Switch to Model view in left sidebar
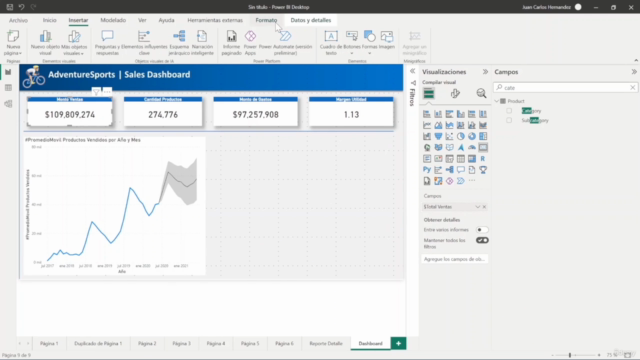 tap(8, 104)
